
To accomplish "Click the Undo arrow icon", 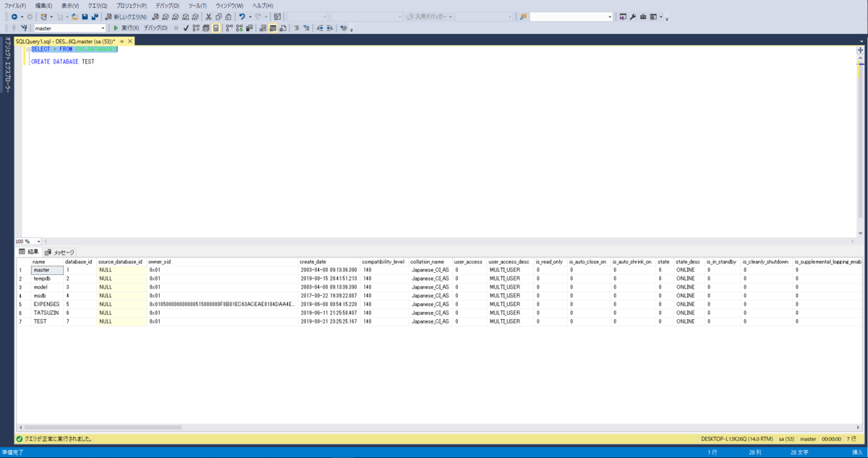I will coord(242,17).
